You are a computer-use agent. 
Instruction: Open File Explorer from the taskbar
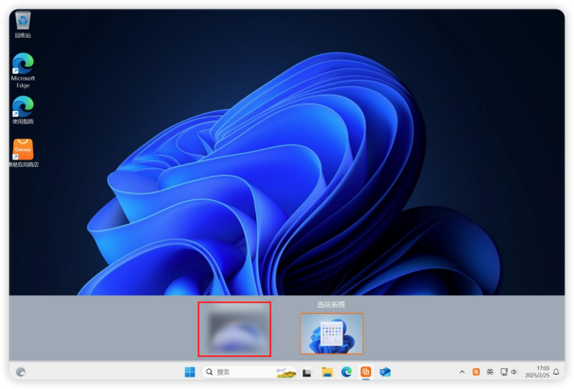click(327, 372)
